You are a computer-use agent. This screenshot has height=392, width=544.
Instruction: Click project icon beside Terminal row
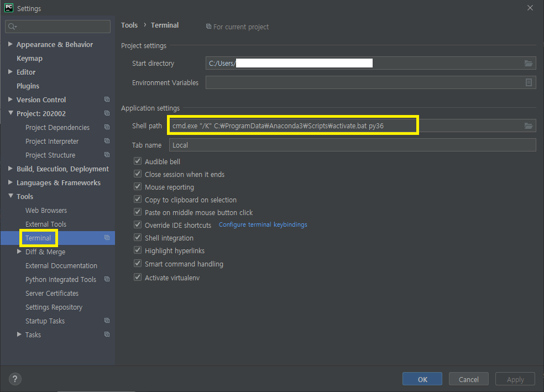[x=107, y=238]
